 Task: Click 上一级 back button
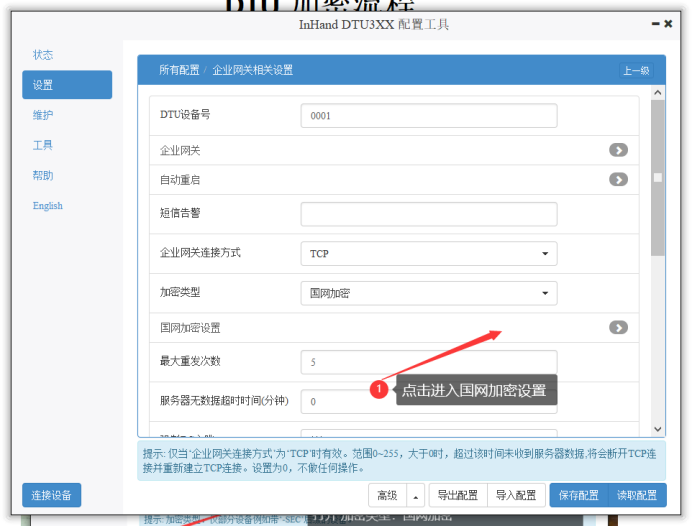(x=636, y=71)
